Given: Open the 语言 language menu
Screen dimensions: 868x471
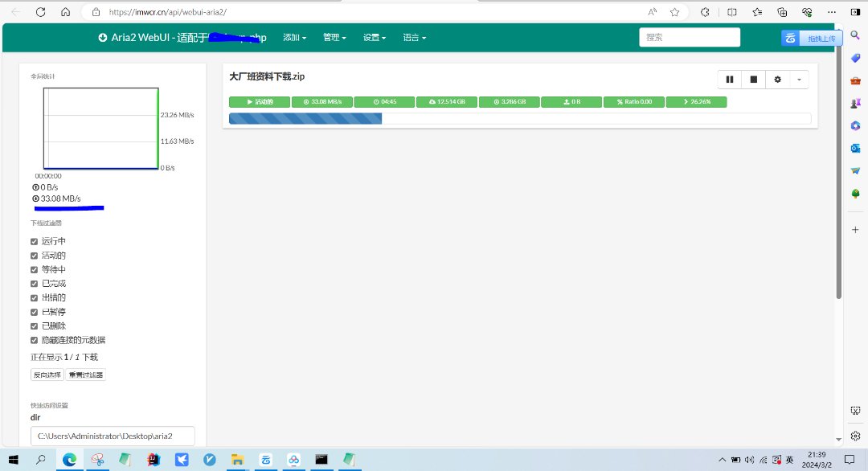Looking at the screenshot, I should (x=414, y=38).
